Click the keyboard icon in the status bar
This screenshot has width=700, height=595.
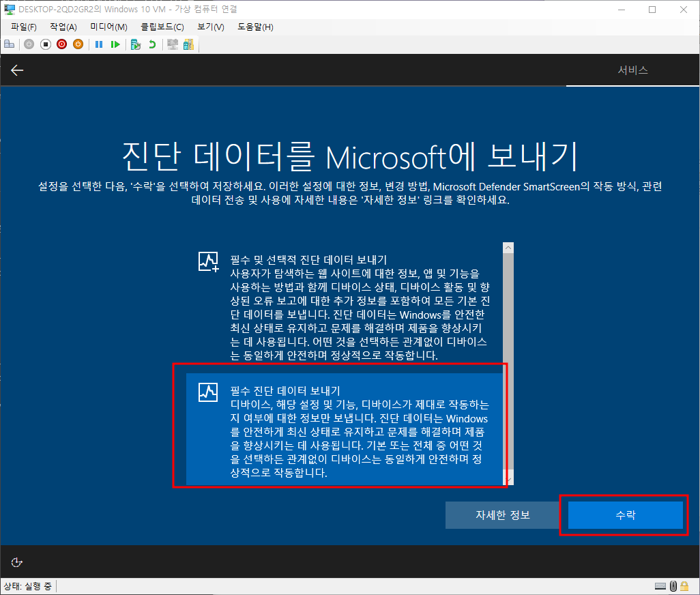click(660, 585)
